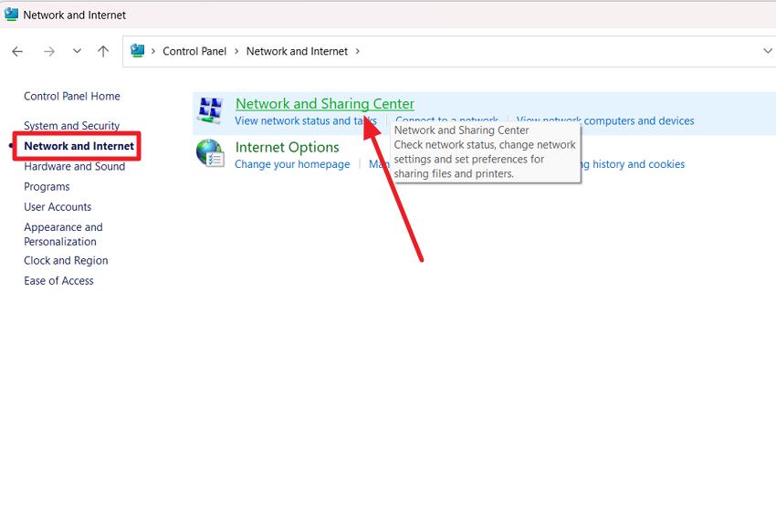Click Change your homepage
776x532 pixels.
coord(292,163)
